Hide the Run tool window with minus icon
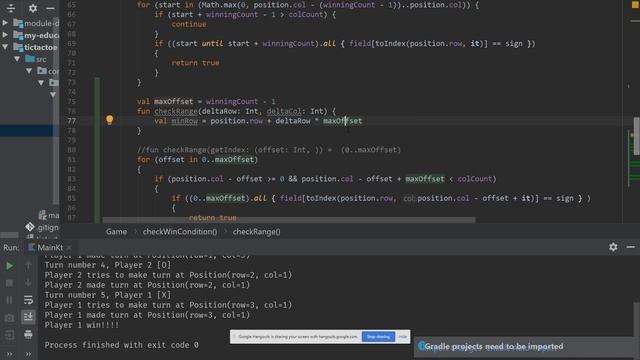This screenshot has width=640, height=360. (631, 247)
